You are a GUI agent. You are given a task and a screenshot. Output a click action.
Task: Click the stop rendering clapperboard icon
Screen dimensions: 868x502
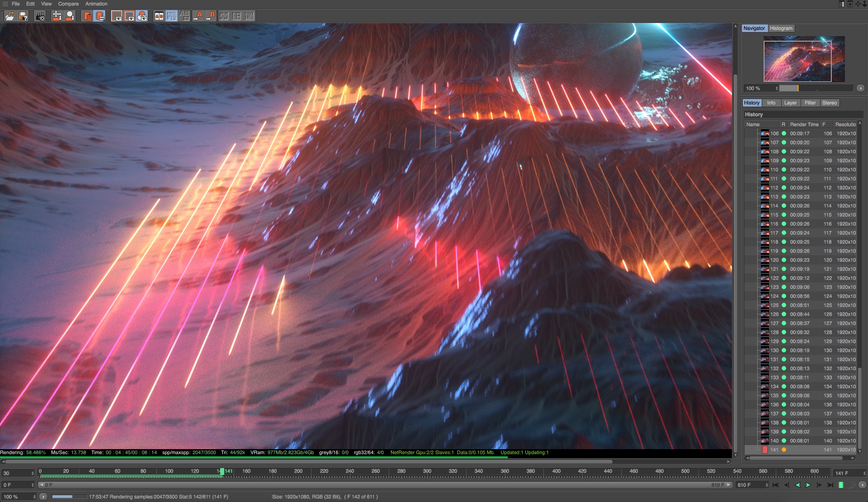coord(40,16)
